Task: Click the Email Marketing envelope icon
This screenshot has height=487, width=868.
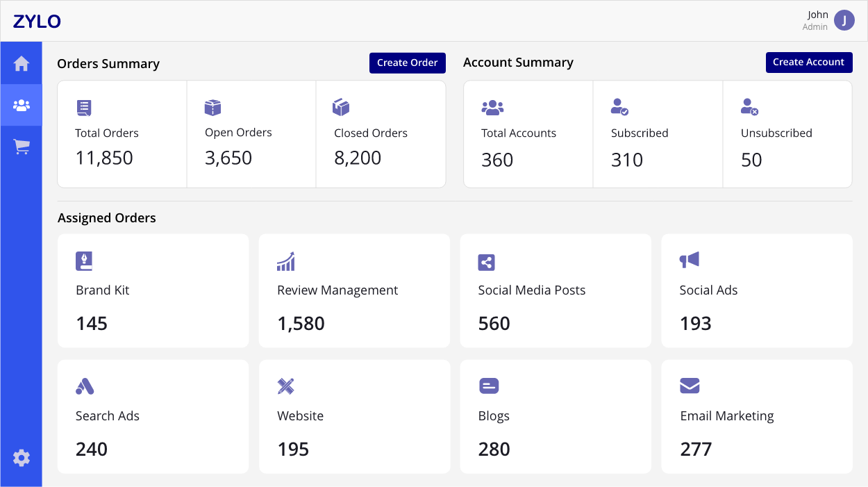Action: [x=690, y=386]
